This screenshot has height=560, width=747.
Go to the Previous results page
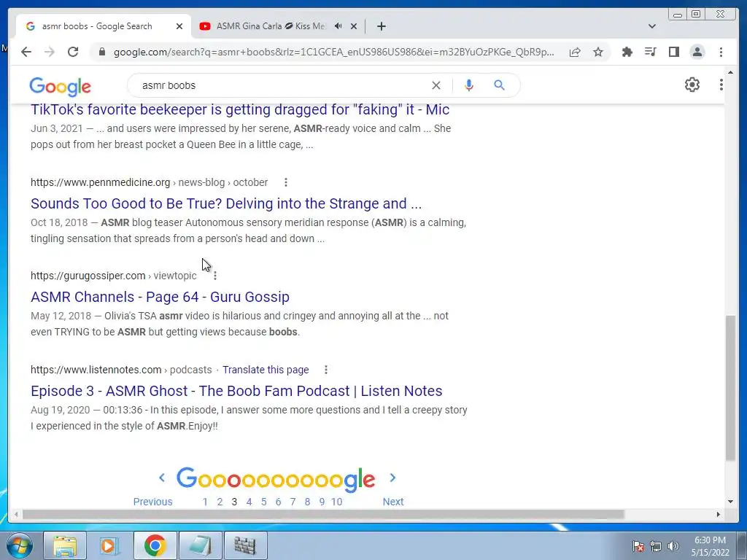click(152, 502)
